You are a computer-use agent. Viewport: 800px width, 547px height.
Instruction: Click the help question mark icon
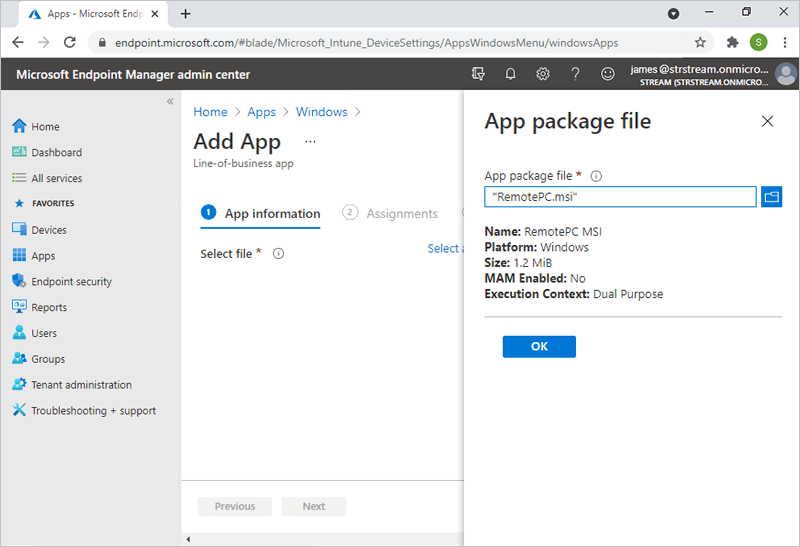[575, 74]
